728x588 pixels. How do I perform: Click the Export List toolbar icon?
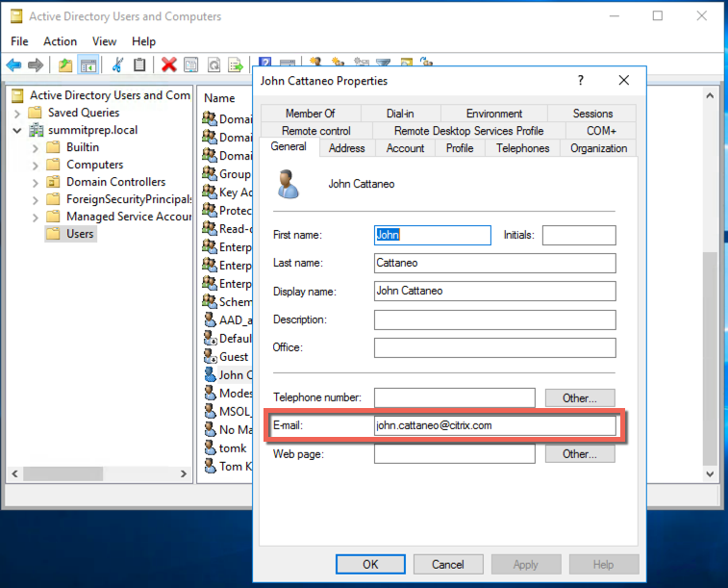[x=236, y=64]
